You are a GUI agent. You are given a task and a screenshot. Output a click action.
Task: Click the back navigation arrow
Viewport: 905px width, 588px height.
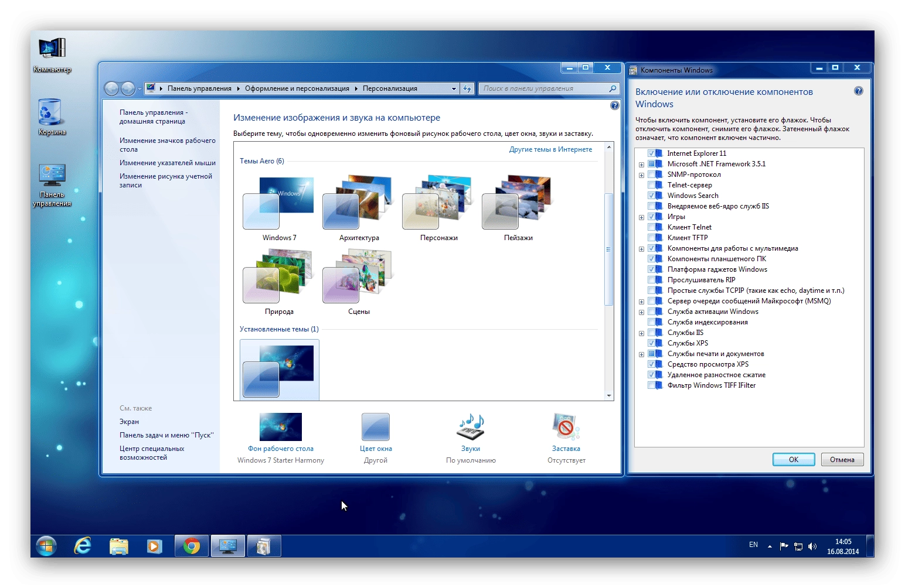pos(111,88)
